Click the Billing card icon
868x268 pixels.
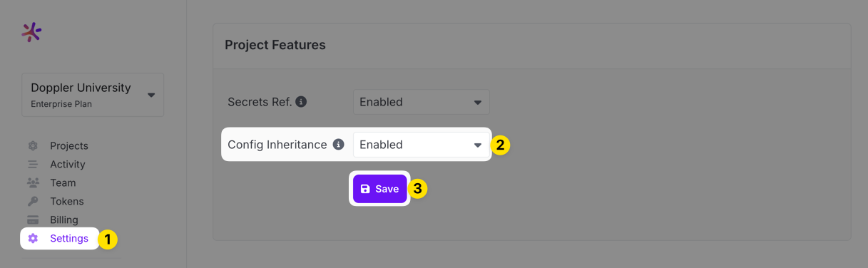[33, 220]
